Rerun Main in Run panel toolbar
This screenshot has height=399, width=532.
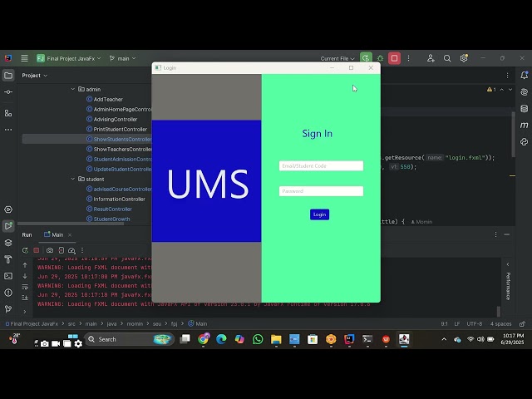(25, 250)
